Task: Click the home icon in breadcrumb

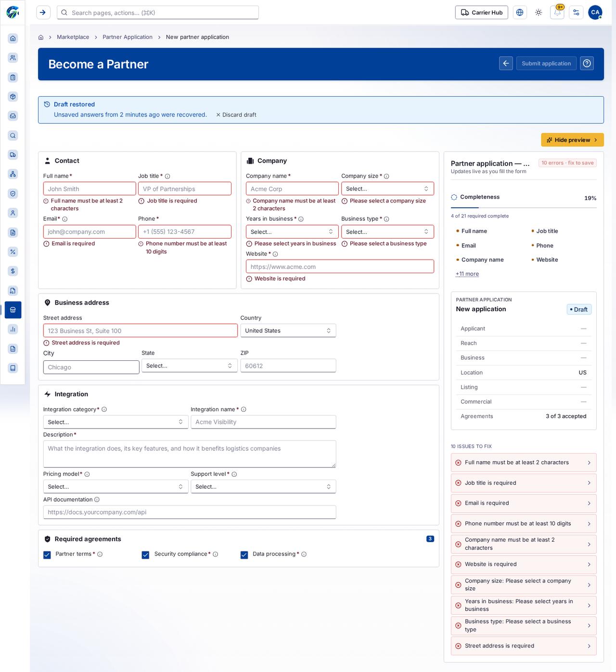Action: tap(41, 37)
